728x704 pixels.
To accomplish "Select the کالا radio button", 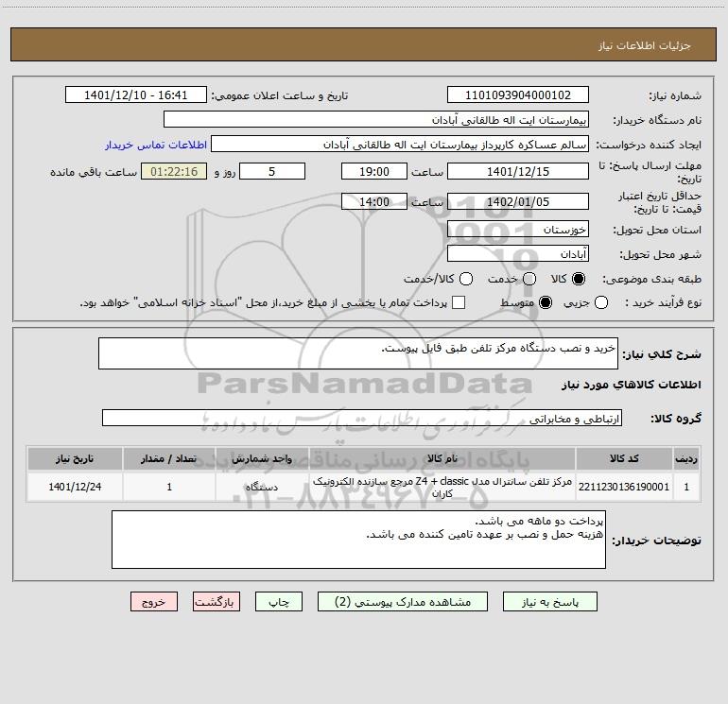I will 579,279.
